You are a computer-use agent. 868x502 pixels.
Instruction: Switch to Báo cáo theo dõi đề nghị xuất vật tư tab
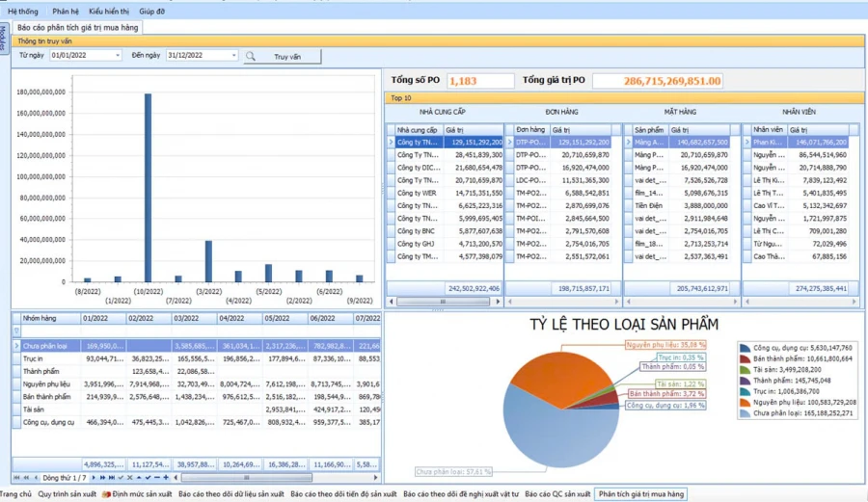point(461,494)
